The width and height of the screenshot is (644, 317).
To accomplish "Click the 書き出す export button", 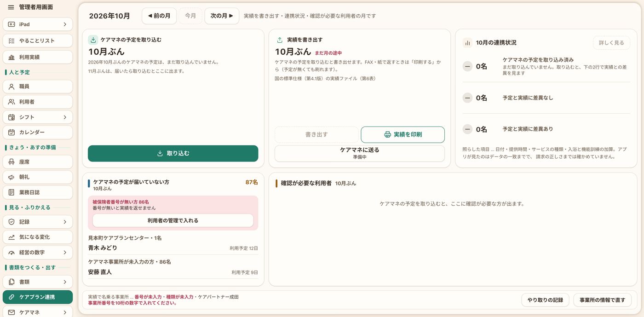I will click(x=316, y=135).
